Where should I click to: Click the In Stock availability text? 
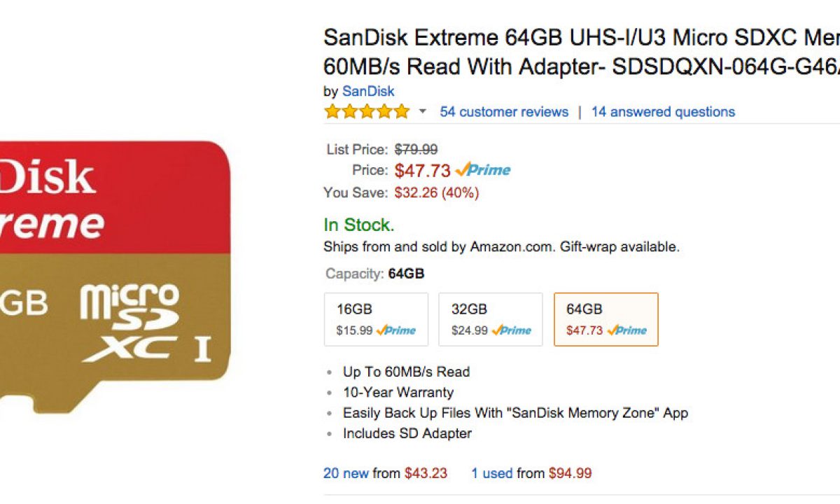coord(359,225)
